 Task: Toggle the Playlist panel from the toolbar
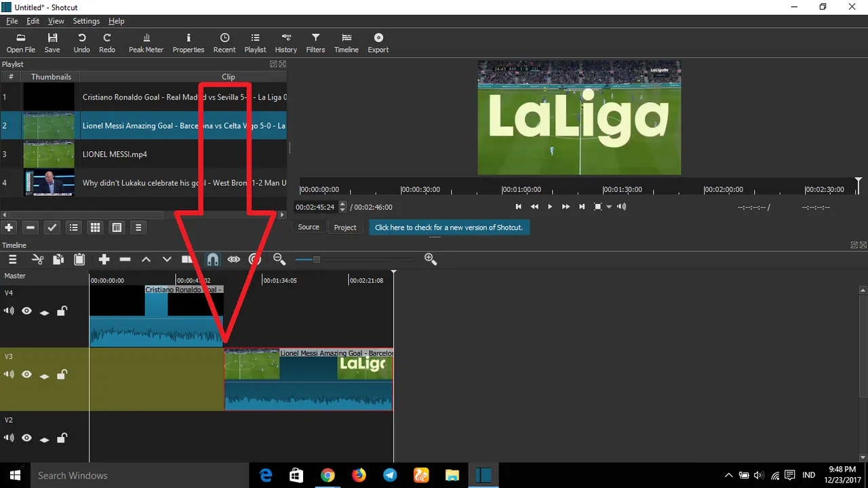coord(255,43)
